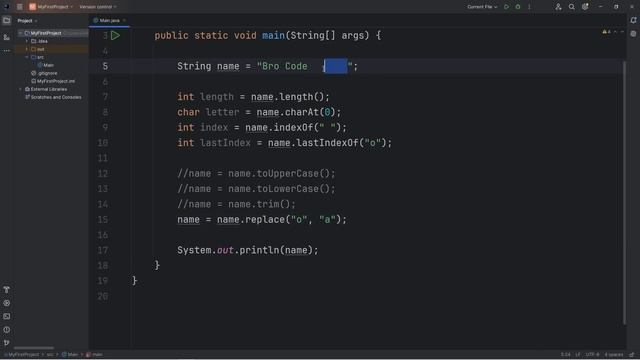
Task: Open Current File run configuration dropdown
Action: [482, 7]
